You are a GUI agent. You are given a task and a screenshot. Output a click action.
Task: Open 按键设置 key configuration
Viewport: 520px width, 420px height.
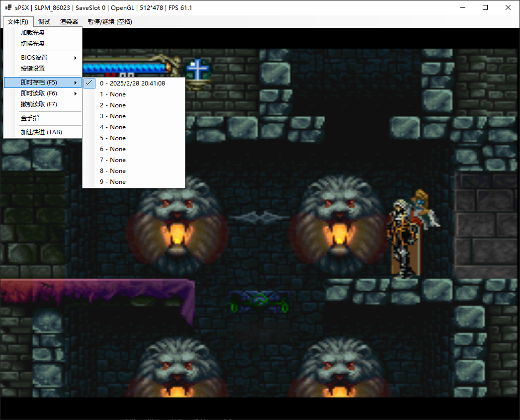pyautogui.click(x=43, y=68)
